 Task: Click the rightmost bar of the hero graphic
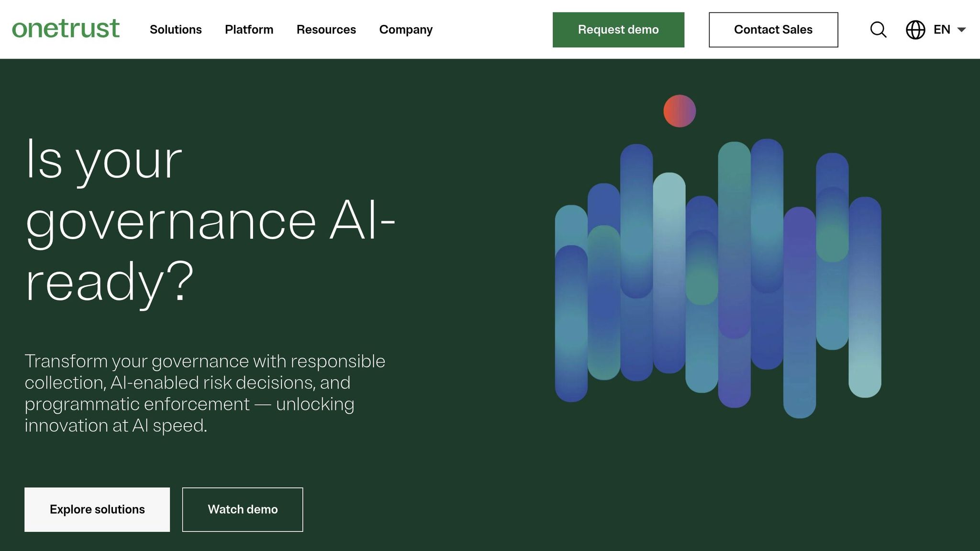point(865,297)
